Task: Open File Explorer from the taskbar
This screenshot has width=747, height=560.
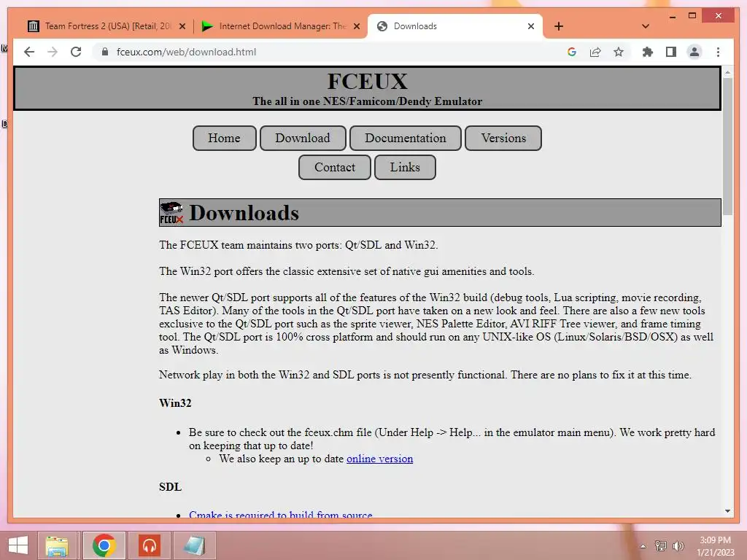Action: pyautogui.click(x=57, y=545)
